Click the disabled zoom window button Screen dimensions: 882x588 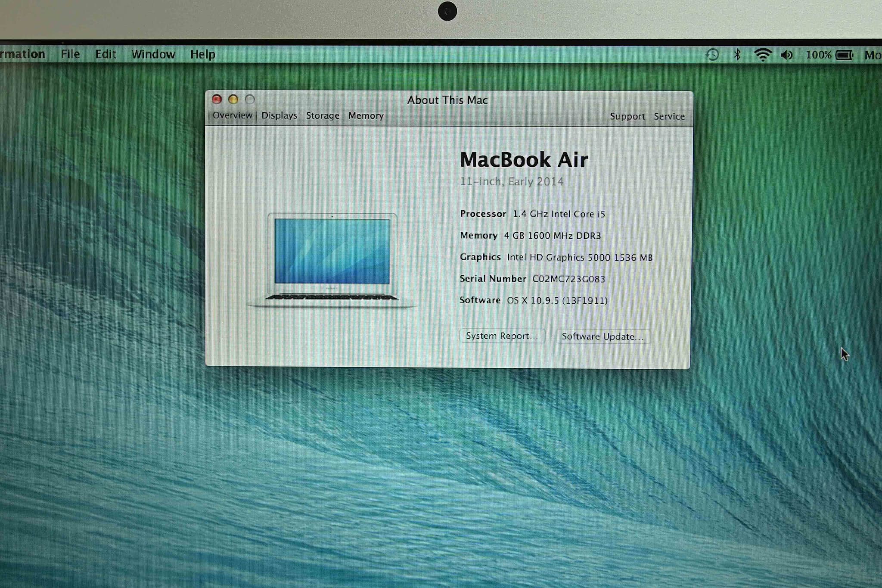coord(250,100)
